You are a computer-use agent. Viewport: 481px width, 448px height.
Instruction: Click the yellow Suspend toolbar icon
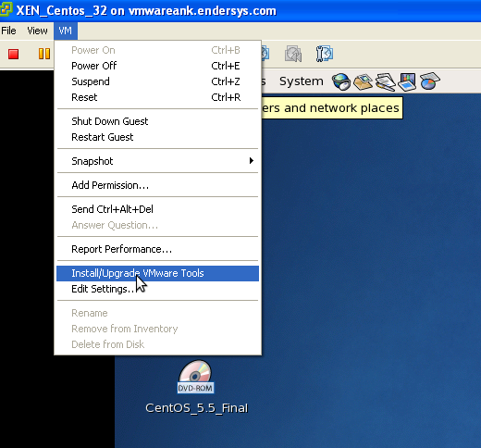coord(44,54)
